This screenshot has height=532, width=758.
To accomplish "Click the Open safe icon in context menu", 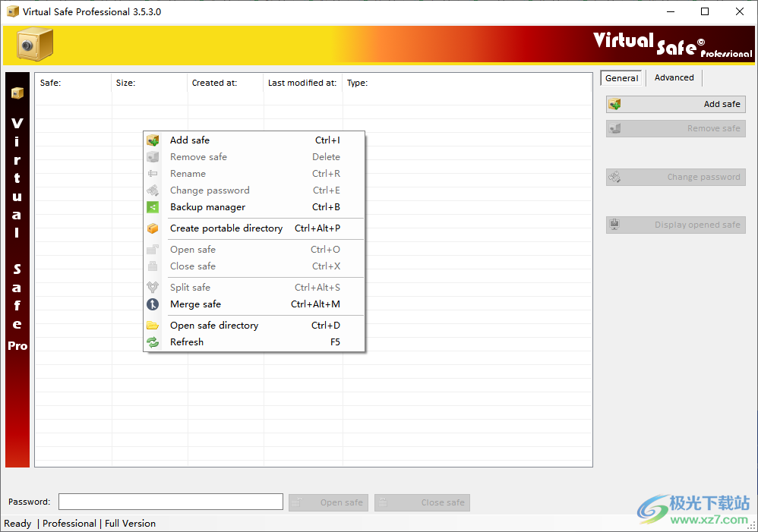I will 153,250.
